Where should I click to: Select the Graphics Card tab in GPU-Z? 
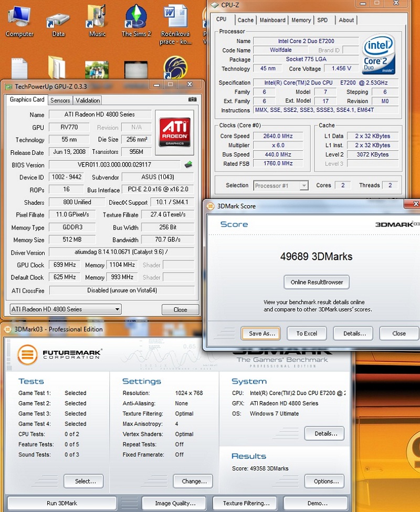coord(27,100)
